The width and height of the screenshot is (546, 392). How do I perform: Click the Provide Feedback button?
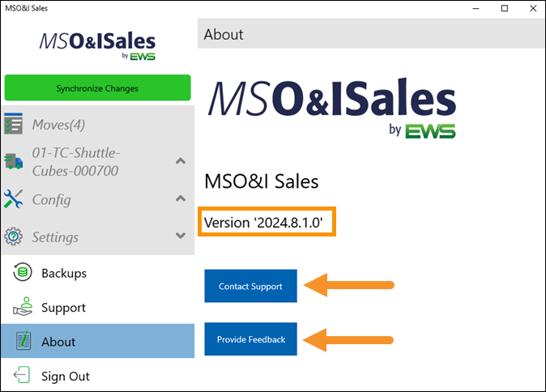[x=250, y=339]
